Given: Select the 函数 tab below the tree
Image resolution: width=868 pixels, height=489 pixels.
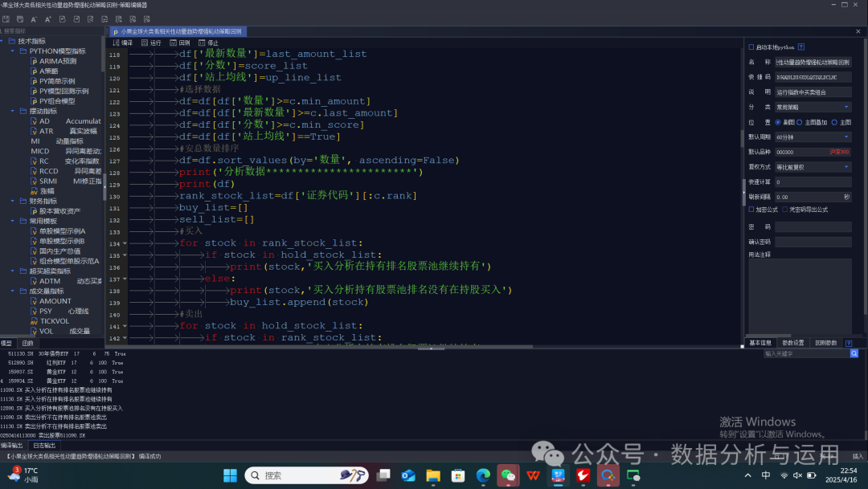Looking at the screenshot, I should tap(27, 344).
